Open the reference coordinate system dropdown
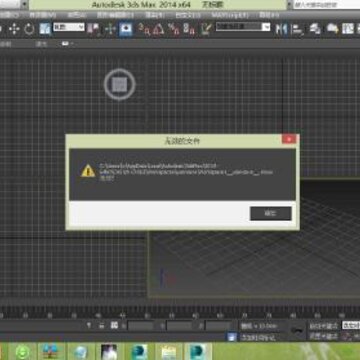Screen dimensions: 360x360 click(x=69, y=27)
